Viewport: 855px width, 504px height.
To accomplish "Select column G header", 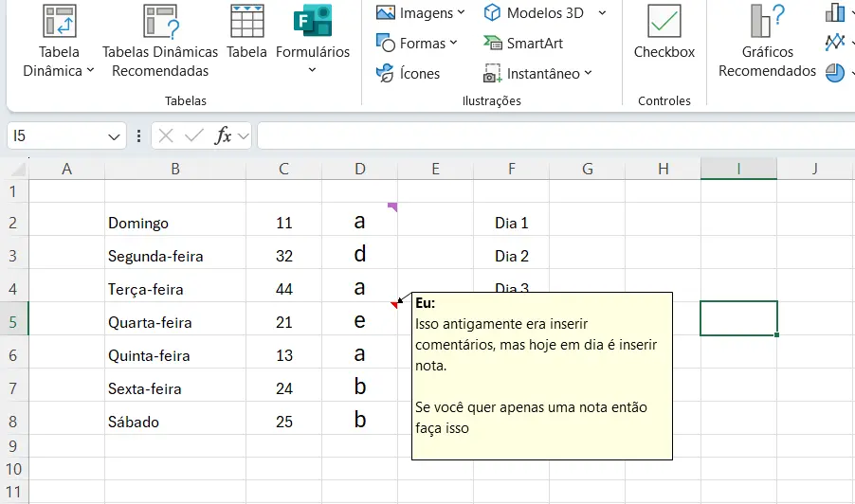I will [x=588, y=169].
